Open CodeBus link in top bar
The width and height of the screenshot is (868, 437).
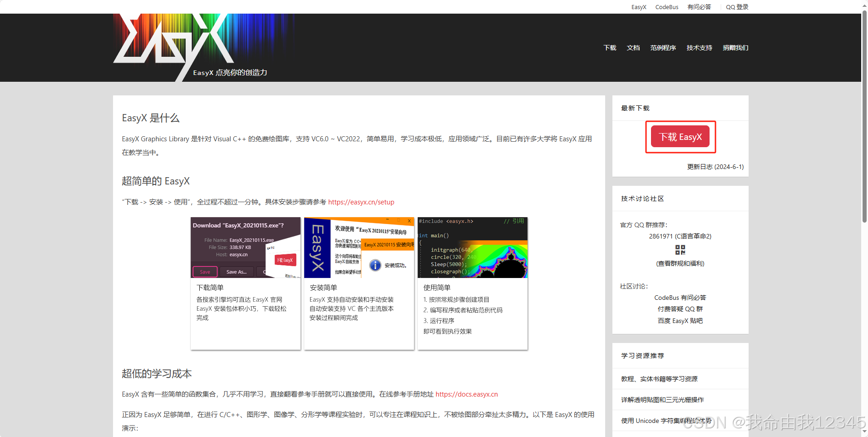click(x=667, y=7)
